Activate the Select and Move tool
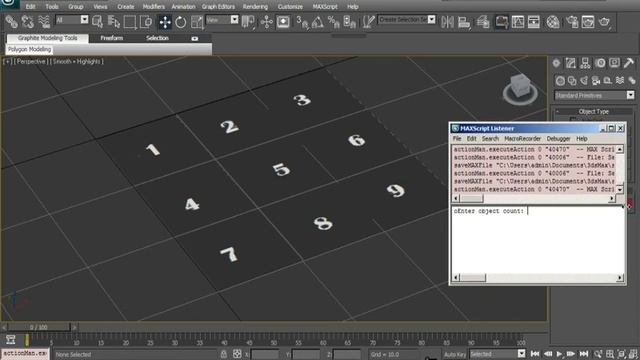 pos(165,22)
